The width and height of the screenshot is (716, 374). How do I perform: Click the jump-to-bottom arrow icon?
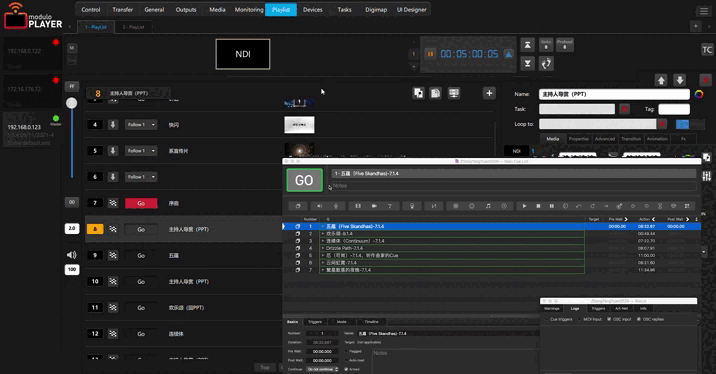pos(527,63)
